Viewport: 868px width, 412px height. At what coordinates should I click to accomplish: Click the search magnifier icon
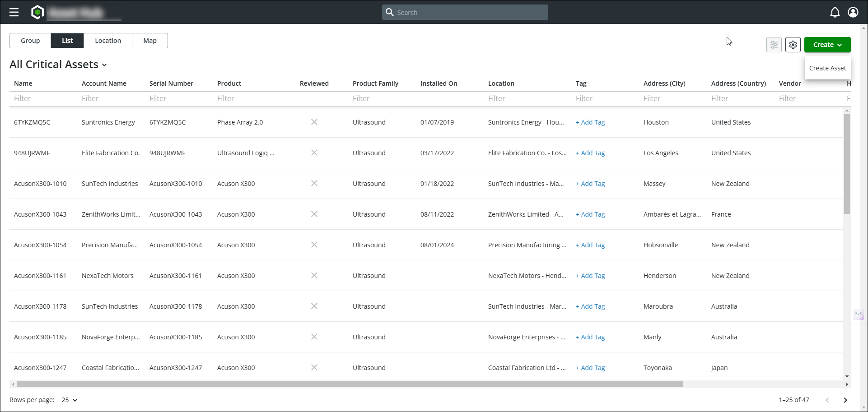pos(390,12)
